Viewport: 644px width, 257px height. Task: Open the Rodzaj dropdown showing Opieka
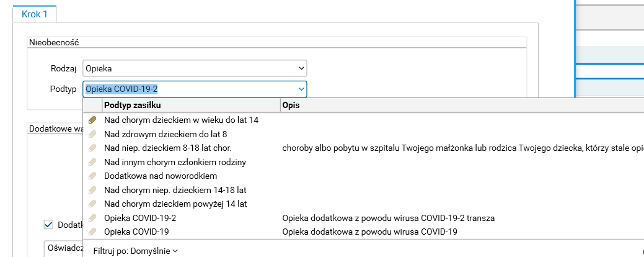point(195,68)
